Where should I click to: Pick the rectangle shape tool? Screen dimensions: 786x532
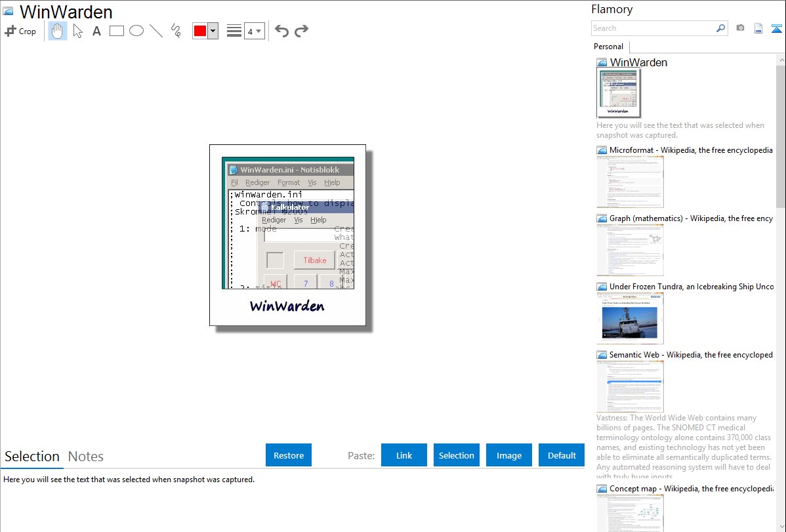pos(116,31)
